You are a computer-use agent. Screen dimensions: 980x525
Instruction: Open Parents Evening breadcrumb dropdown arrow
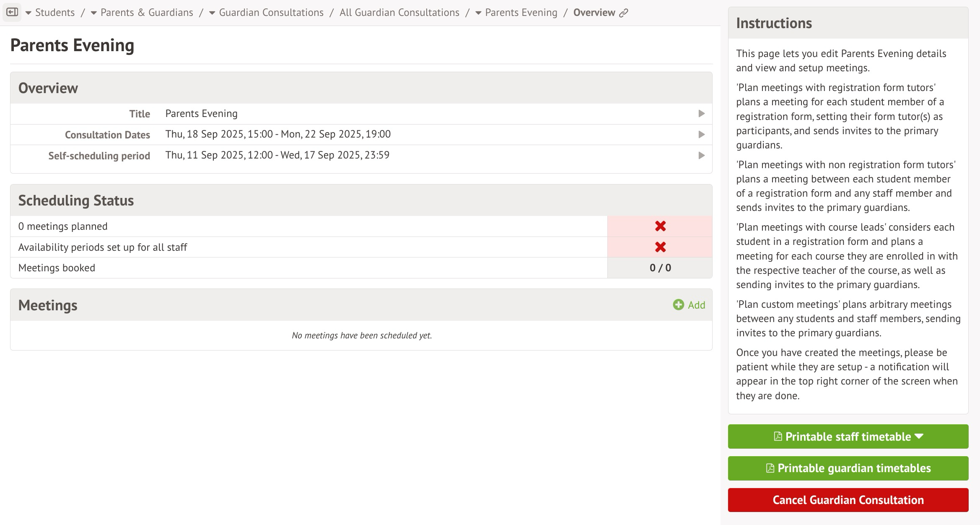pyautogui.click(x=478, y=13)
